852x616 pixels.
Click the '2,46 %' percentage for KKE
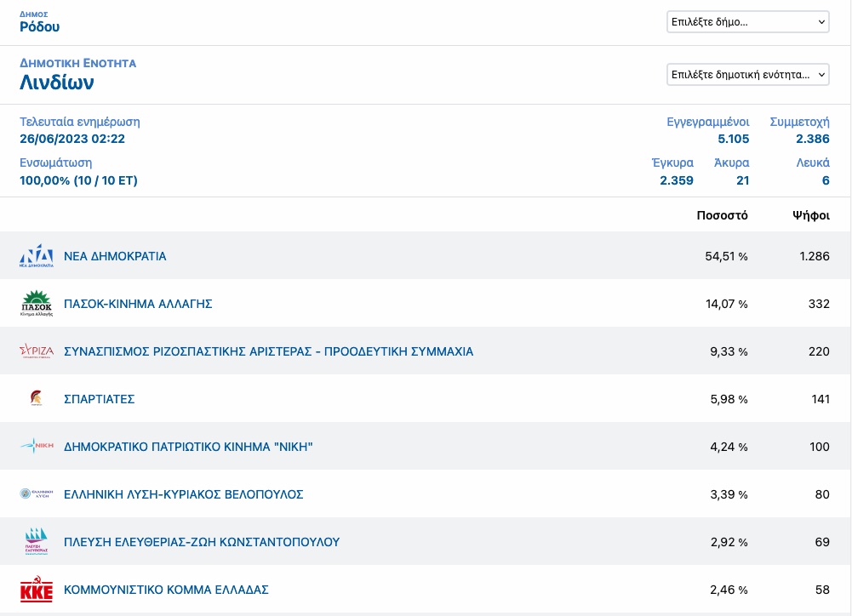pyautogui.click(x=729, y=590)
